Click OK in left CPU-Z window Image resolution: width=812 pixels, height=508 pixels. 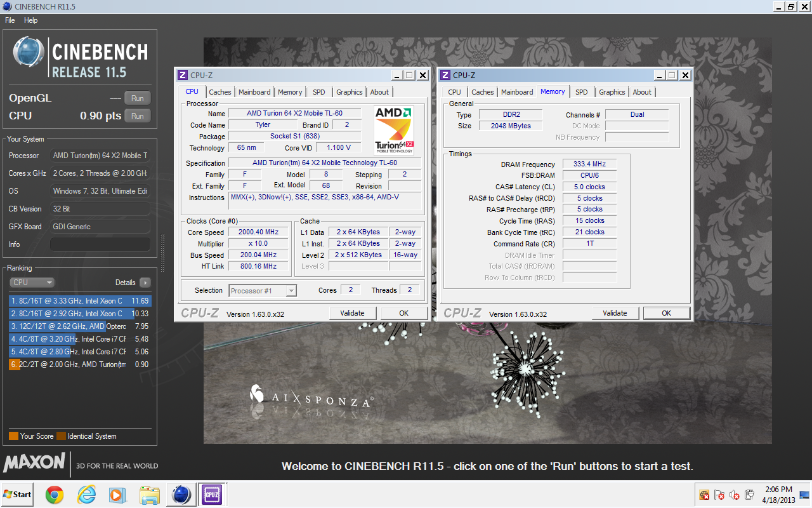[404, 313]
